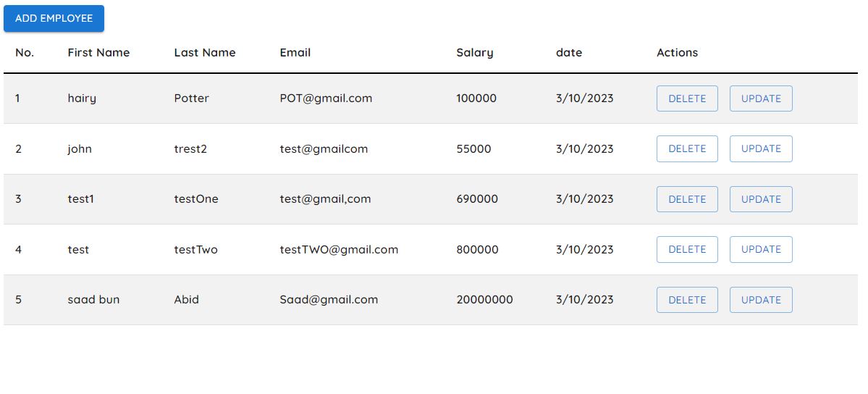Delete the testTwo employee row

[687, 249]
